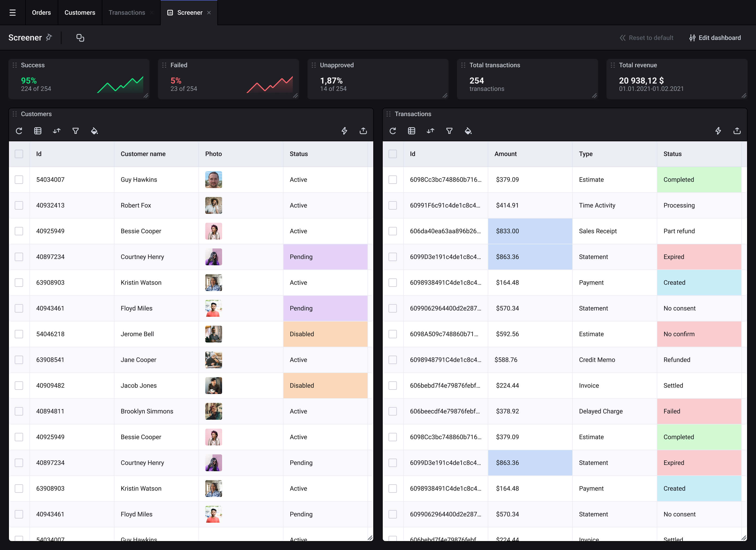
Task: Export Transactions table data
Action: (737, 131)
